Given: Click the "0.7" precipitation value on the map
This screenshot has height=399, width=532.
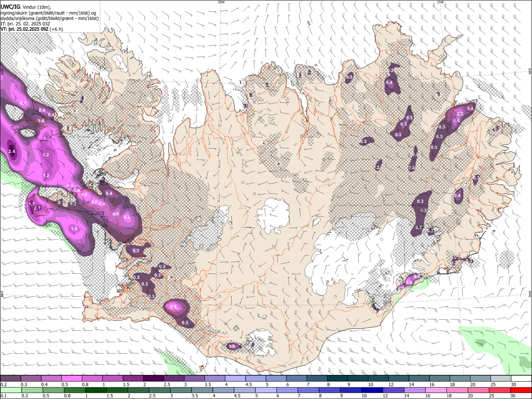Looking at the screenshot, I should 23,103.
